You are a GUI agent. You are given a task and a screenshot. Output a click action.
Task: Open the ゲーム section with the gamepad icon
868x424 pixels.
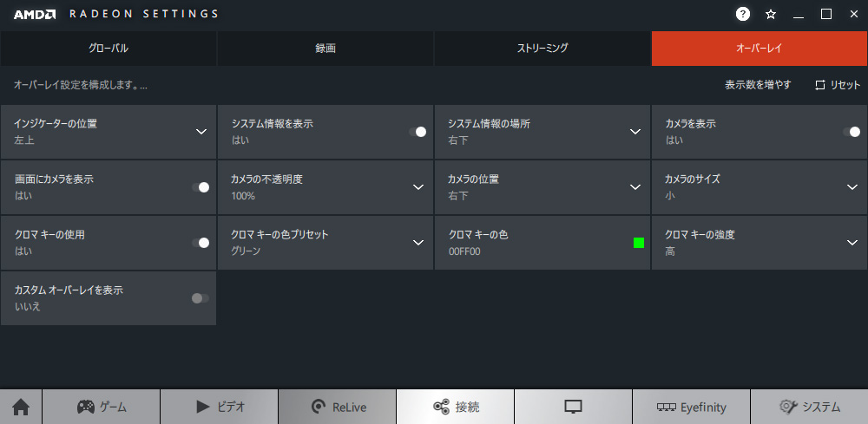tap(102, 407)
